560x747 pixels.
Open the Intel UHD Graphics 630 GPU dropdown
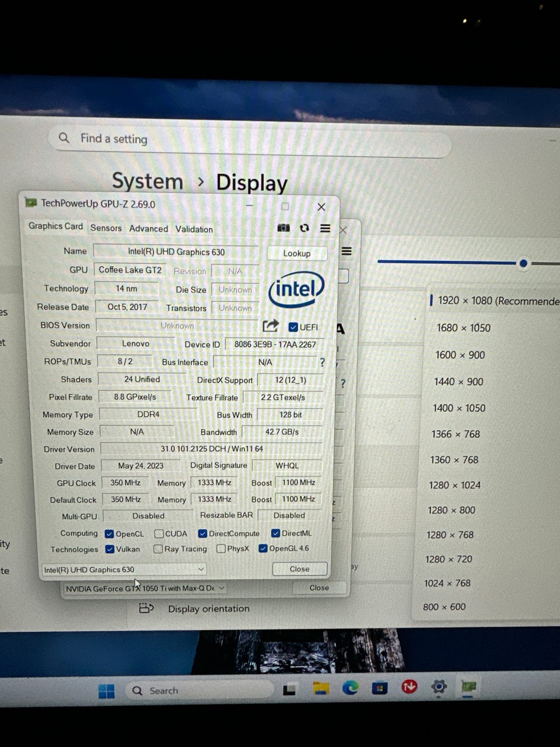[x=124, y=569]
